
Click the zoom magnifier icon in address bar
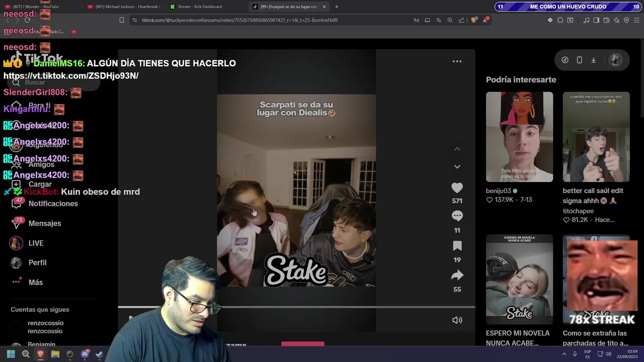(450, 20)
